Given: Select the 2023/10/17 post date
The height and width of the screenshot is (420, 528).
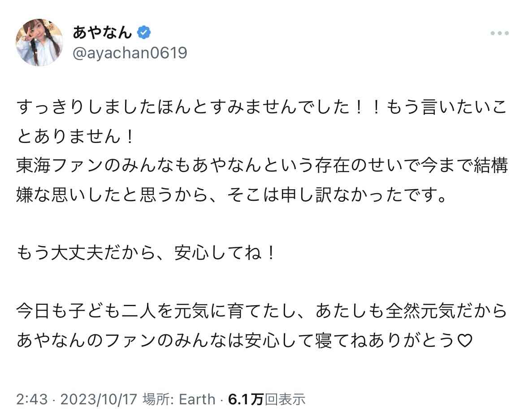Looking at the screenshot, I should coord(99,399).
